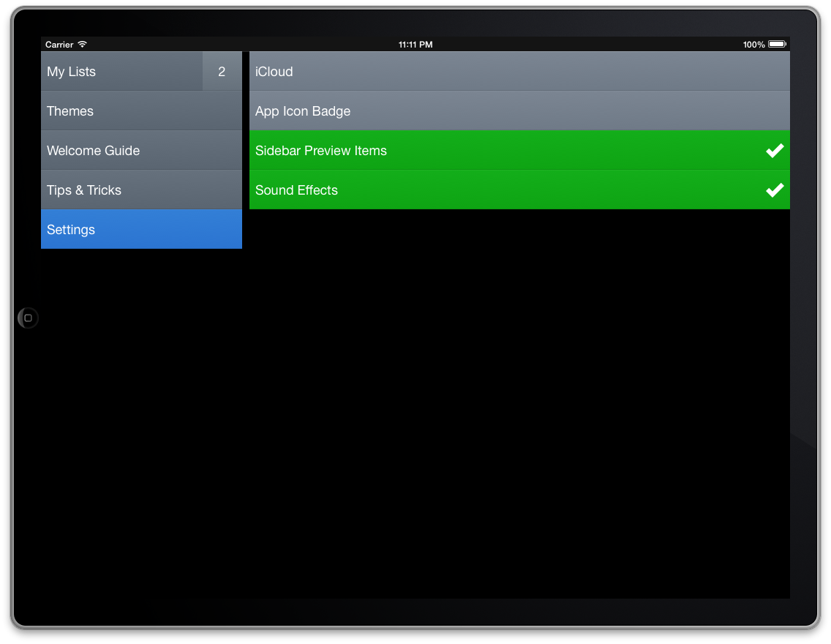Click the checkmark icon on Sound Effects
The image size is (831, 644).
tap(774, 190)
